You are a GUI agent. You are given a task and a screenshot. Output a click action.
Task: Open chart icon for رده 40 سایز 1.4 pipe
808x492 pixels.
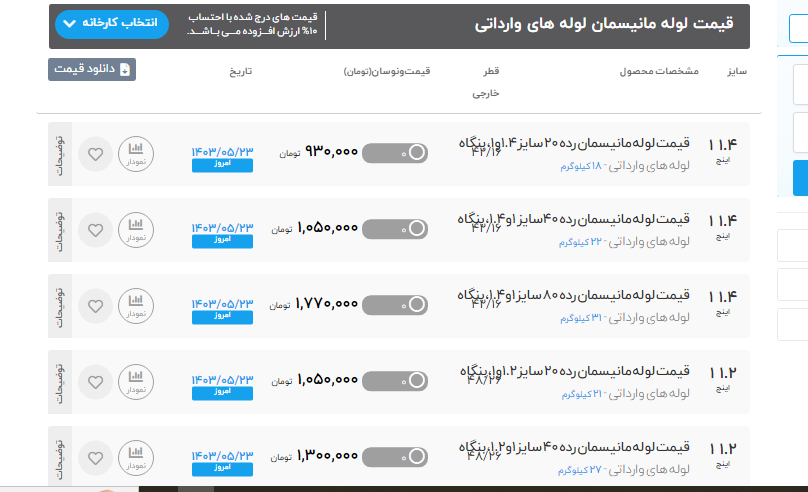[x=135, y=230]
